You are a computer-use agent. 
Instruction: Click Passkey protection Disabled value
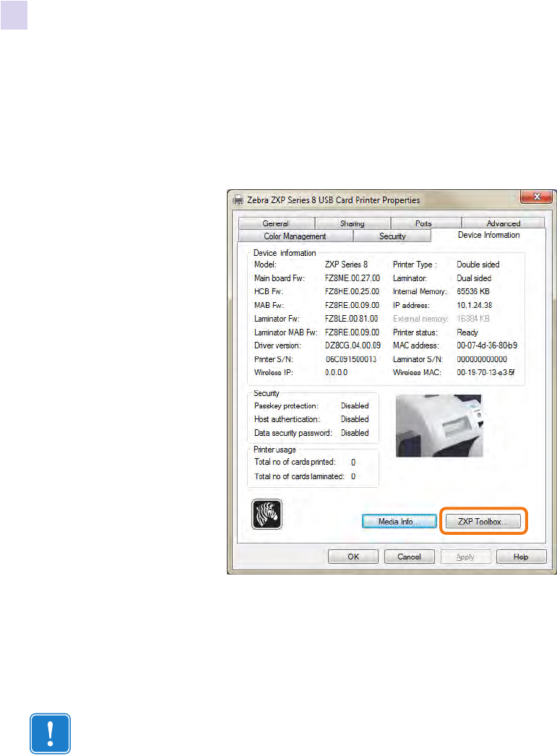pyautogui.click(x=355, y=405)
